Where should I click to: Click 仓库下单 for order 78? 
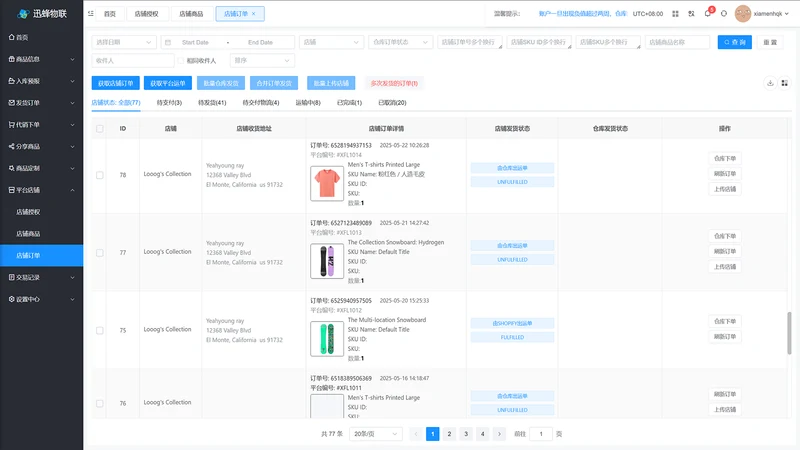[724, 159]
